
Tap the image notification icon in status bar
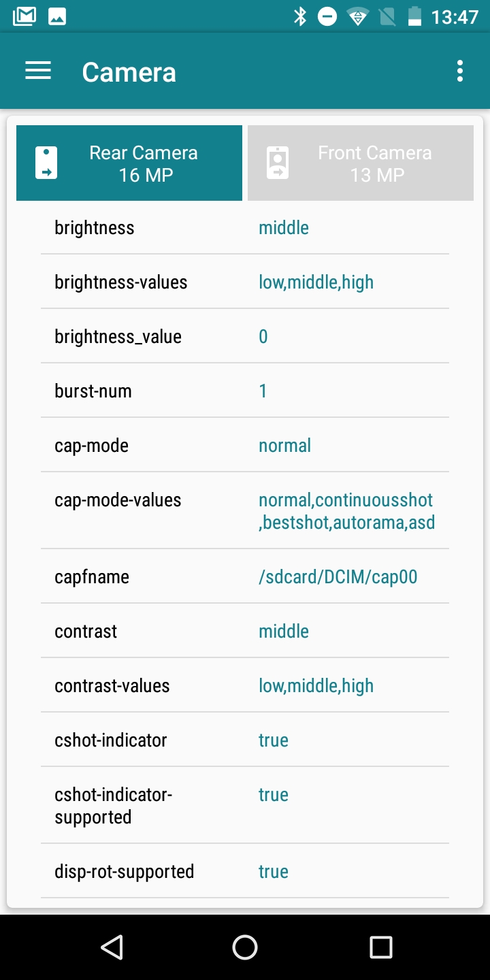pyautogui.click(x=57, y=16)
